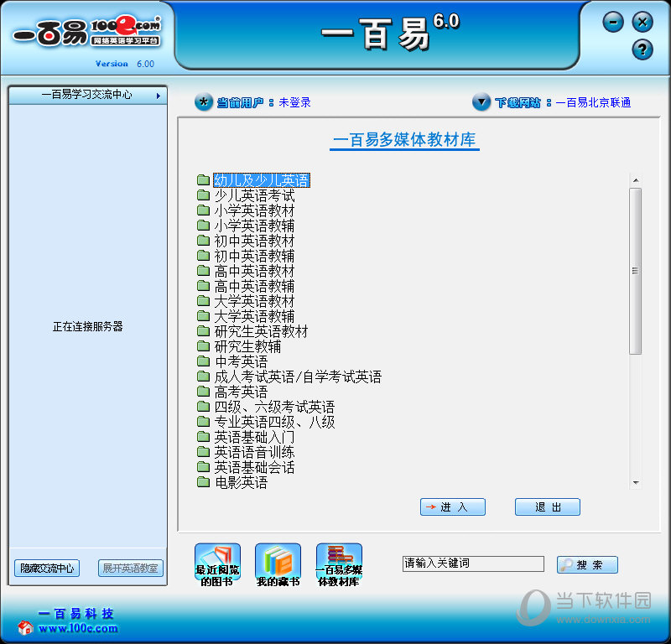Click the 搜索 search button
Viewport: 671px width, 644px height.
[x=587, y=564]
